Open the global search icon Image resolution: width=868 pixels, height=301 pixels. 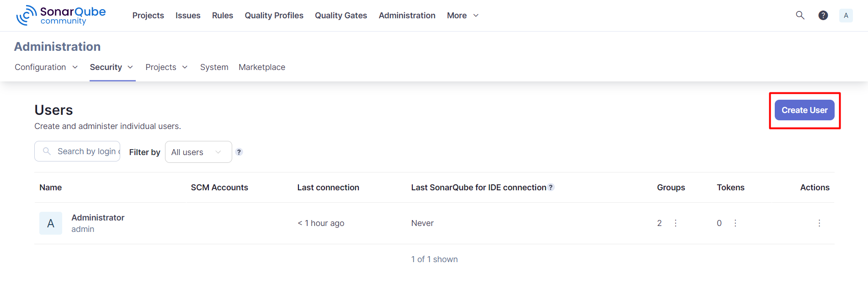[x=800, y=15]
